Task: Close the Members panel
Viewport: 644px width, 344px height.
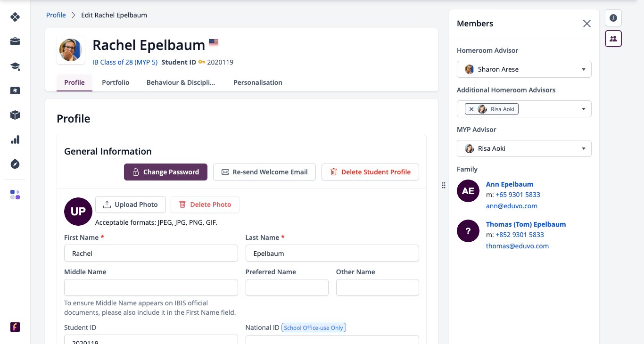Action: (x=586, y=24)
